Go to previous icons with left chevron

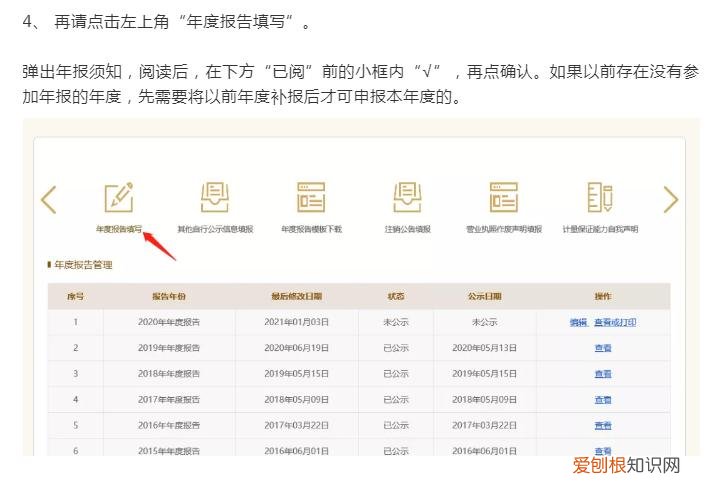[x=49, y=199]
